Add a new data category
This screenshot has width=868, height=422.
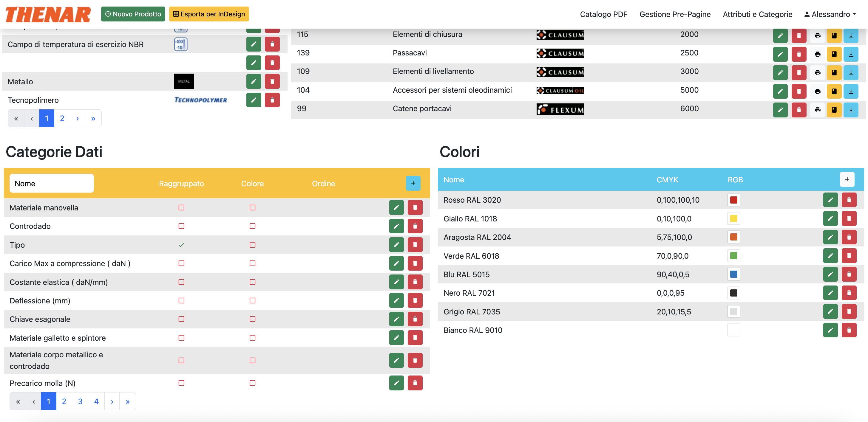[413, 183]
